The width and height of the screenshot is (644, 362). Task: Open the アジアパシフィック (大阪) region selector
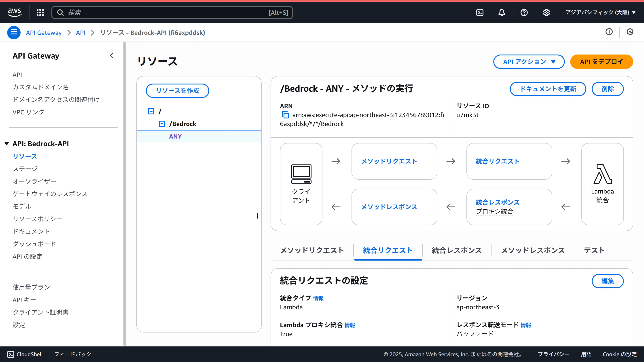(600, 13)
